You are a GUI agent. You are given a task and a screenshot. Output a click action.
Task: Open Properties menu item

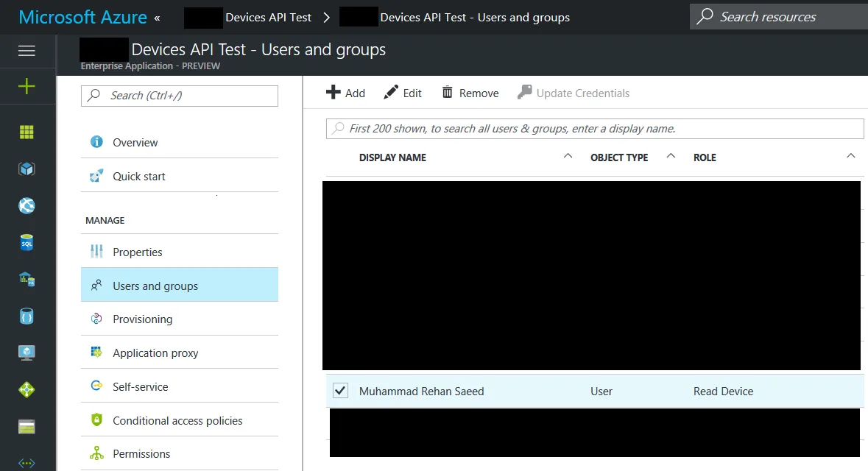[x=180, y=252]
